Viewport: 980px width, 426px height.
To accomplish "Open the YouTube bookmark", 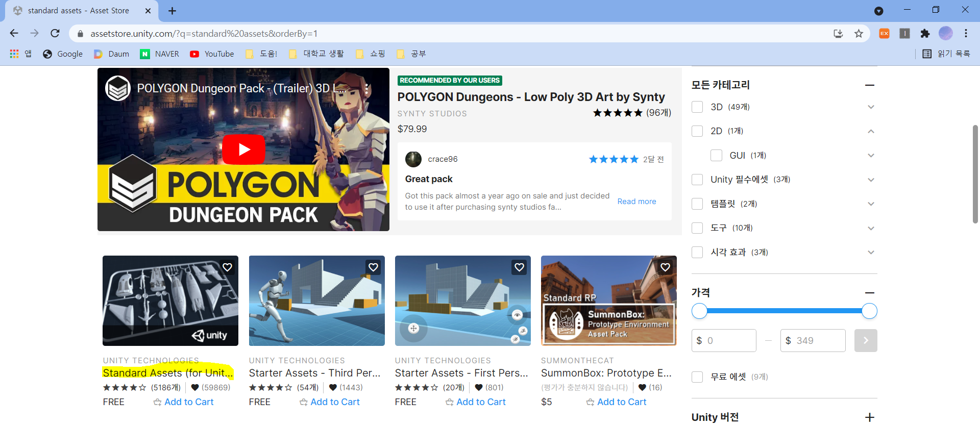I will [212, 54].
